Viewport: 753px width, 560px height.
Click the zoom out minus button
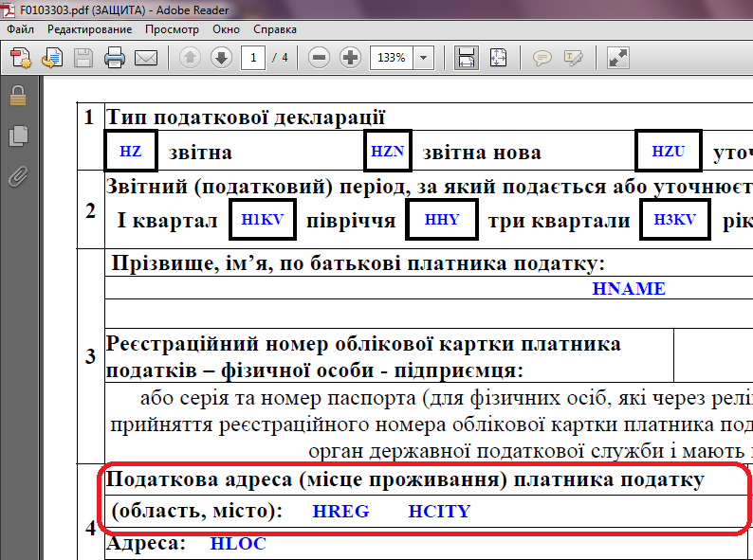320,58
